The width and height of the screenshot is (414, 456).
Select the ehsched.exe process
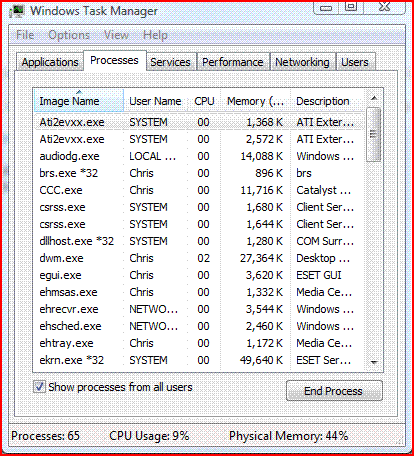[x=199, y=326]
